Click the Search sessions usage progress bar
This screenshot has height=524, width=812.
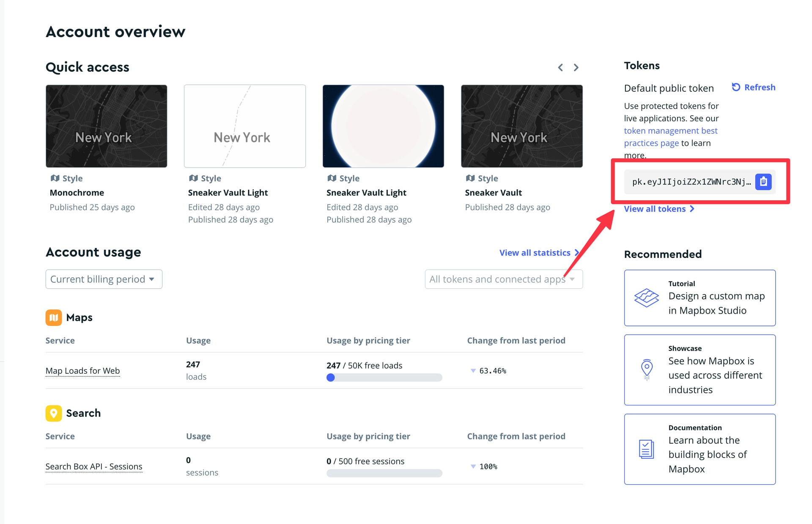coord(384,473)
